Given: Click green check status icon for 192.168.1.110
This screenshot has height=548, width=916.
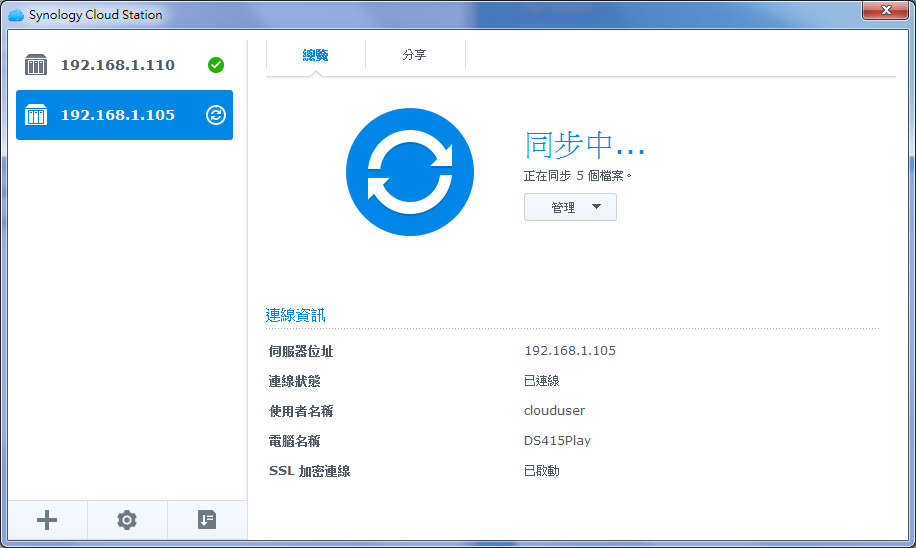Looking at the screenshot, I should coord(216,65).
